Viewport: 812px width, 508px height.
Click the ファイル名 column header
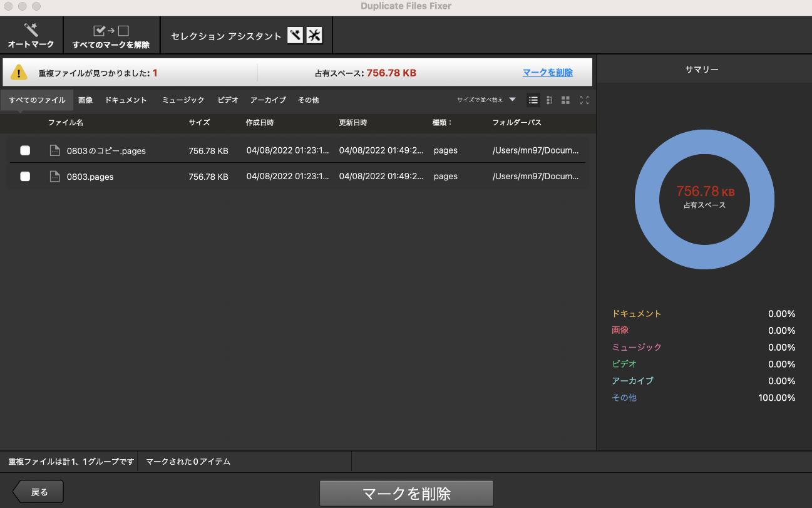[66, 123]
